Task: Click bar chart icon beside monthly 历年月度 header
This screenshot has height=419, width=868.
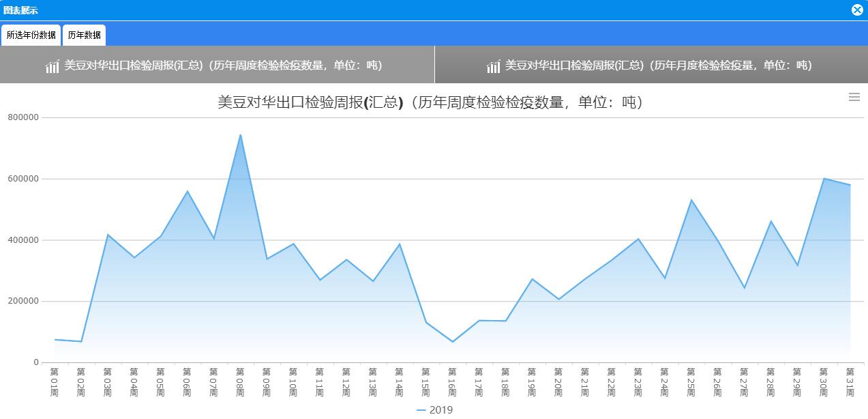Action: click(493, 66)
